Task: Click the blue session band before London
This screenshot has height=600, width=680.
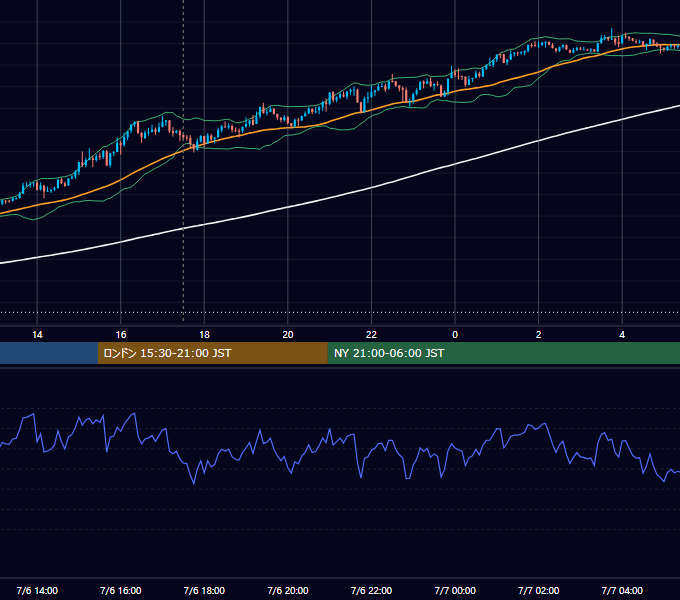Action: [49, 353]
